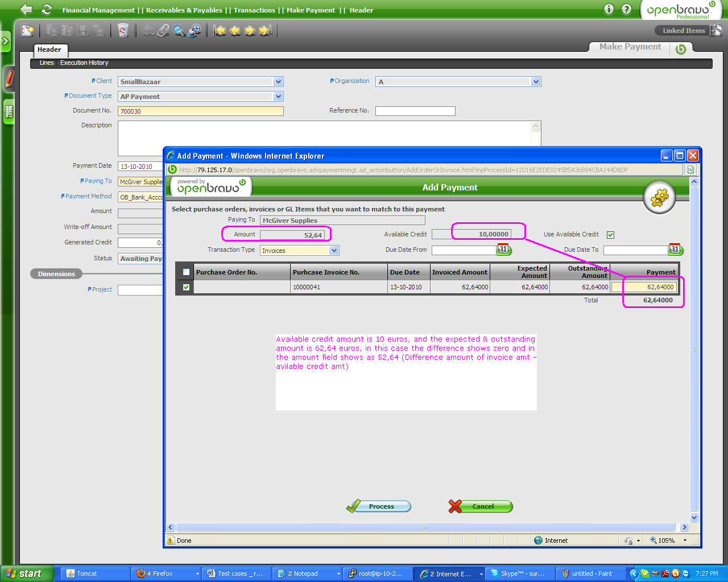Open the Document Type dropdown
The width and height of the screenshot is (728, 582).
click(278, 97)
